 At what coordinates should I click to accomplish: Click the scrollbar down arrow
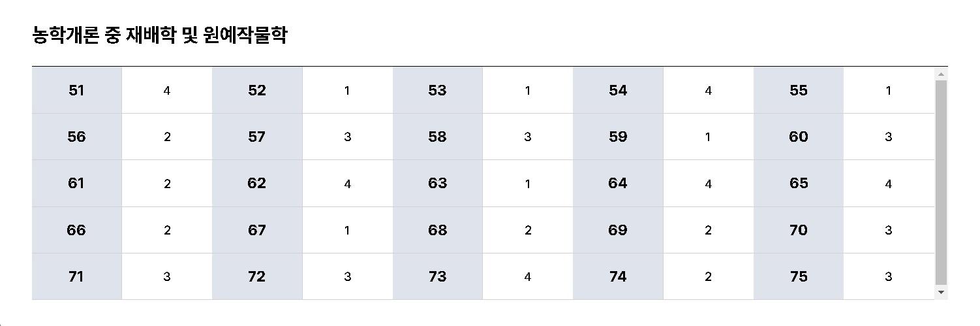[x=941, y=293]
